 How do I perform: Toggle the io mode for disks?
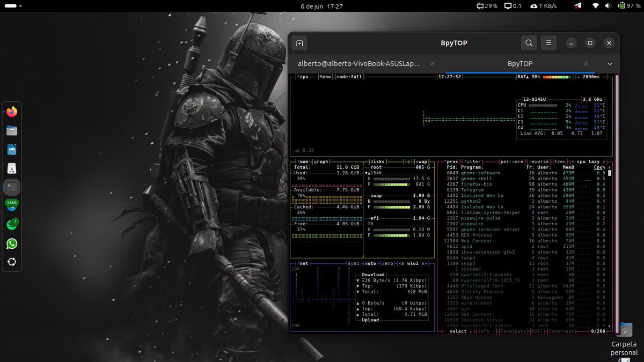pyautogui.click(x=407, y=161)
